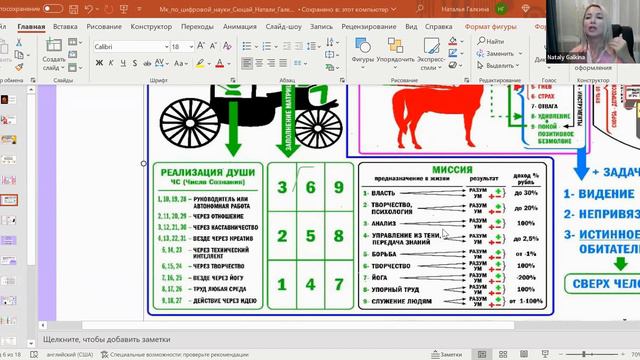The width and height of the screenshot is (640, 360).
Task: Click the clear formatting icon
Action: (x=227, y=46)
